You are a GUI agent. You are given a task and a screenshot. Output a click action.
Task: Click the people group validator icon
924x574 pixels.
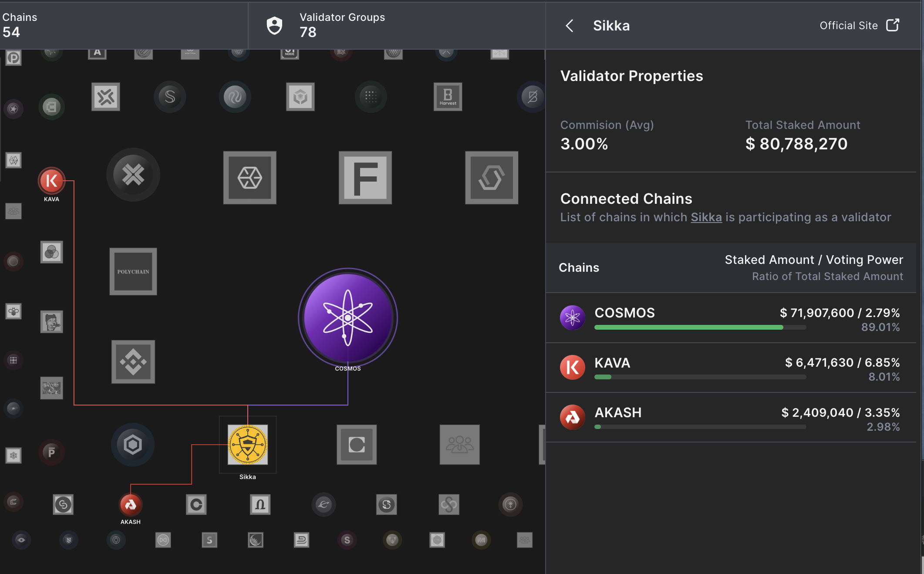point(459,445)
